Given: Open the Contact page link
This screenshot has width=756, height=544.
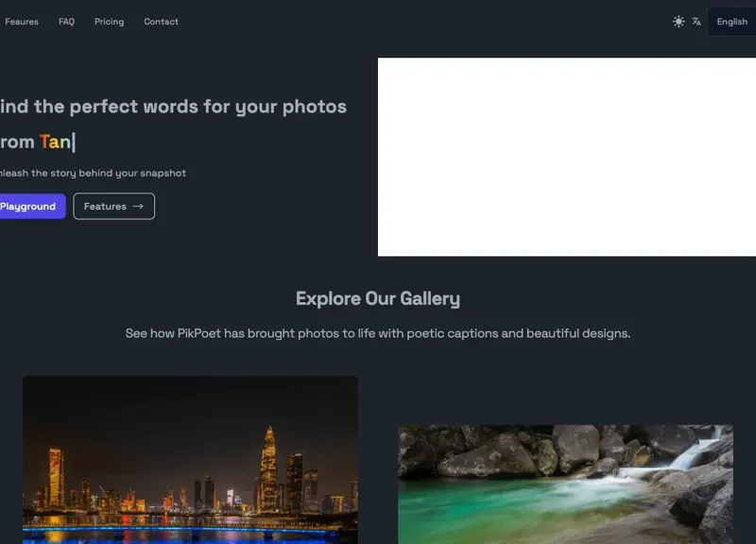Looking at the screenshot, I should (x=161, y=22).
